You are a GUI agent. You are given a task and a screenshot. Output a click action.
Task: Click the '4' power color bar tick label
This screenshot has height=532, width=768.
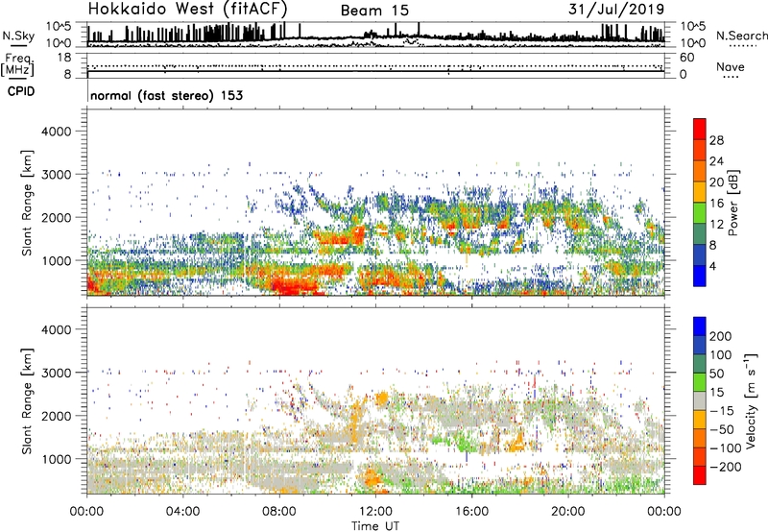point(712,266)
